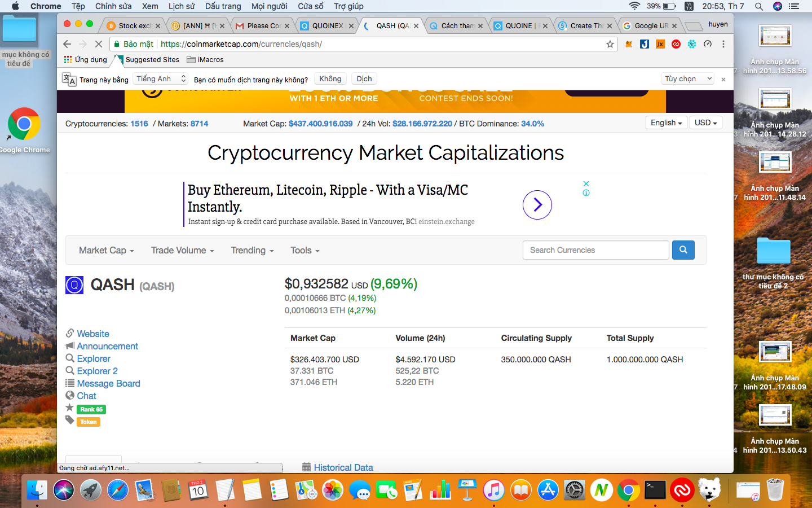Open Chrome's three-dot menu
This screenshot has width=812, height=508.
click(723, 44)
